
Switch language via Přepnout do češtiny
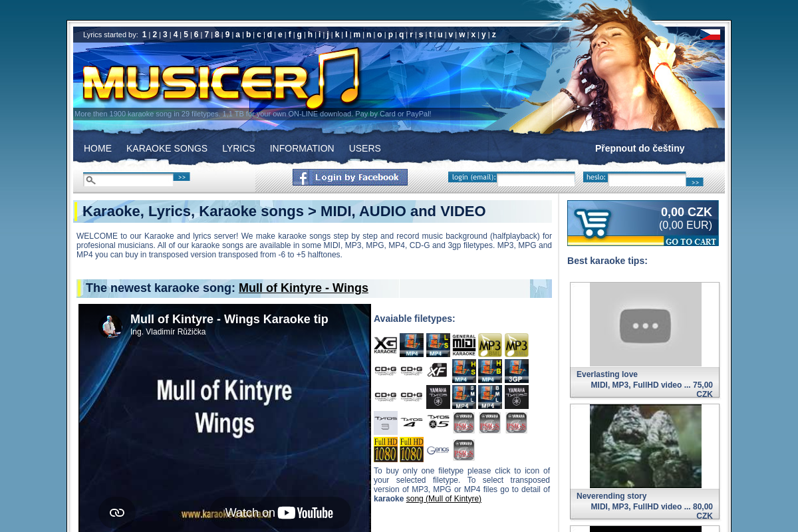point(640,148)
